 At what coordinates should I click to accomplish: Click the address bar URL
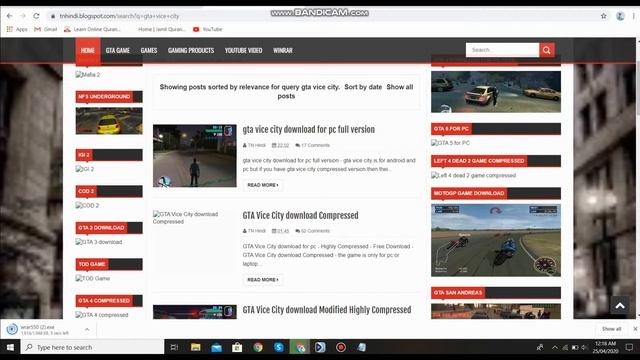click(119, 16)
